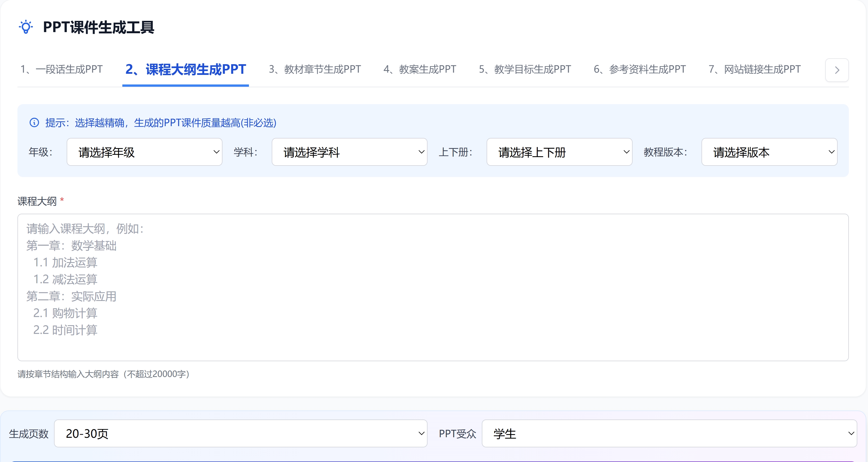Click the 课程大纲 required field label

click(41, 201)
